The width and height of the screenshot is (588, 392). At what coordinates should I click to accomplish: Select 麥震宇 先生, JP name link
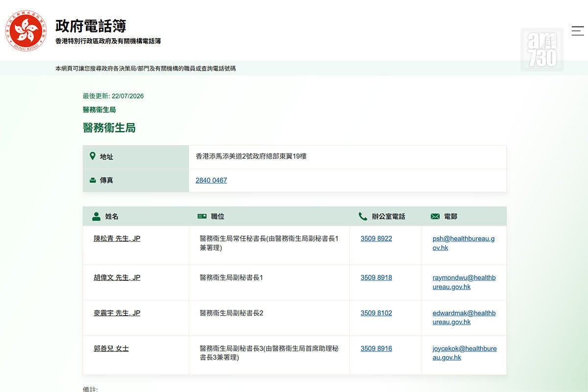tap(117, 313)
